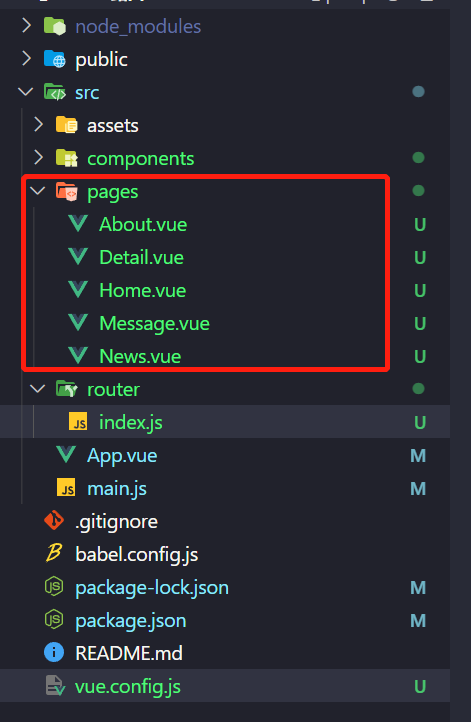The width and height of the screenshot is (471, 722).
Task: Click the node_modules folder icon
Action: click(55, 26)
